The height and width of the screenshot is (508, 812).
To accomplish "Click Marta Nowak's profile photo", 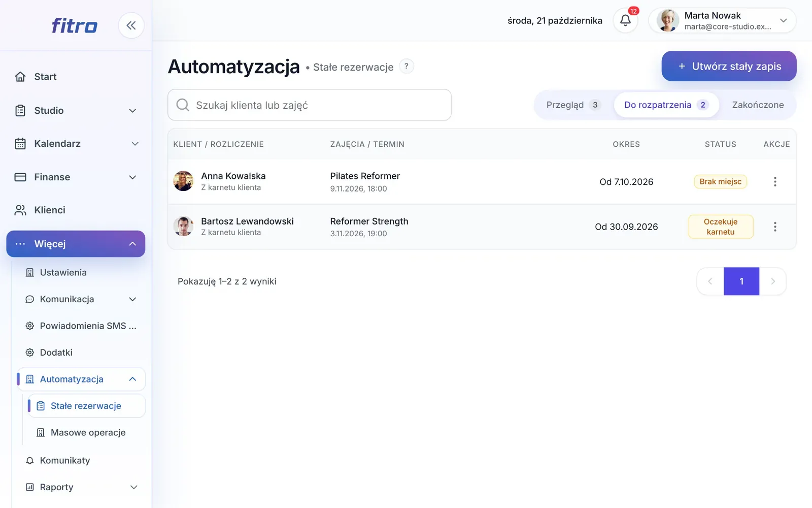I will (x=668, y=20).
